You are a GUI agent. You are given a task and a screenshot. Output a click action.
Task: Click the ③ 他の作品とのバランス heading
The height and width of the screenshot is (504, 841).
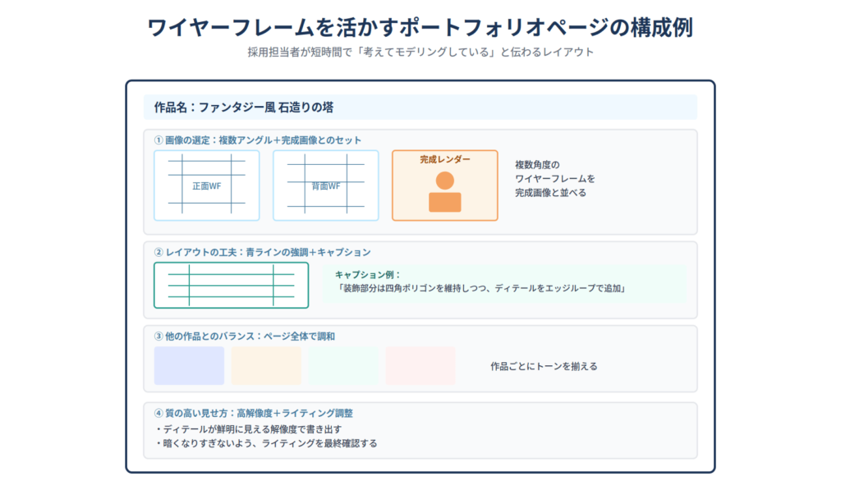tap(244, 337)
